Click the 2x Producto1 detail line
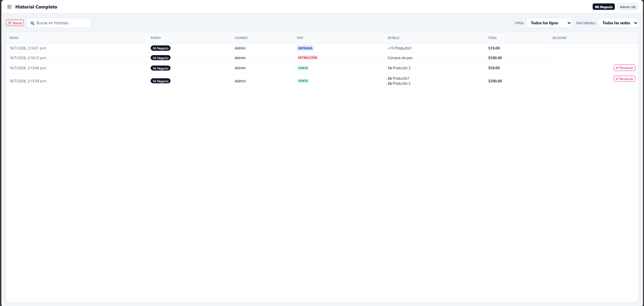This screenshot has height=306, width=644. pos(398,79)
